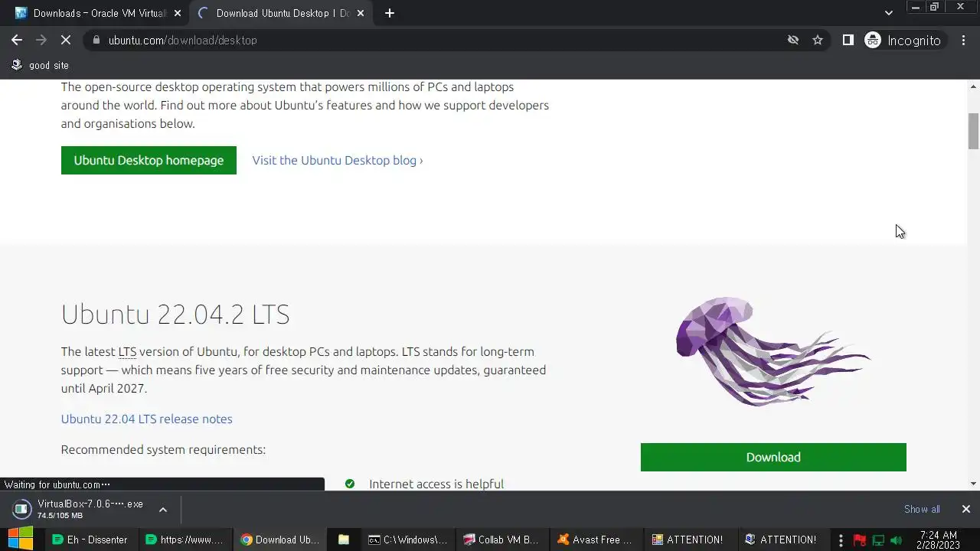The height and width of the screenshot is (551, 980).
Task: Click the network tray icon
Action: point(878,540)
